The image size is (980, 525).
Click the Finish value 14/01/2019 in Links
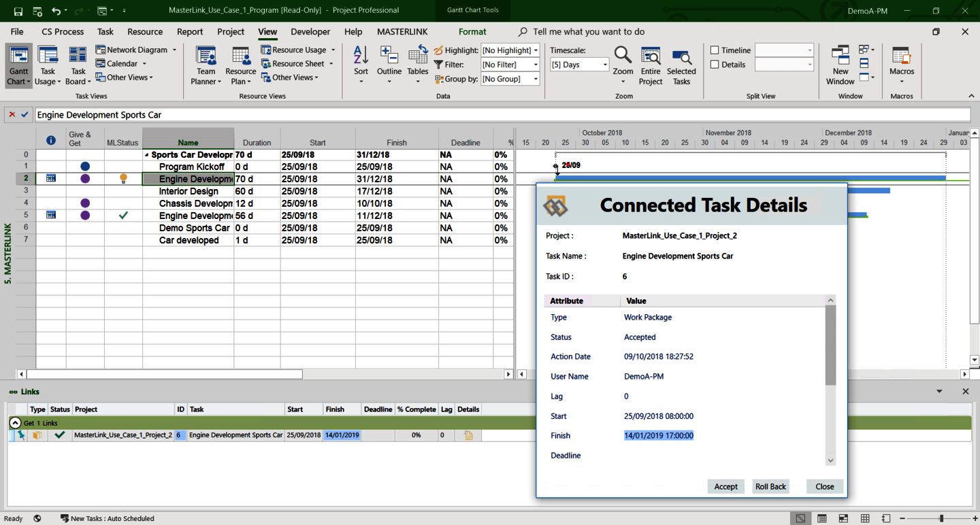(x=342, y=435)
